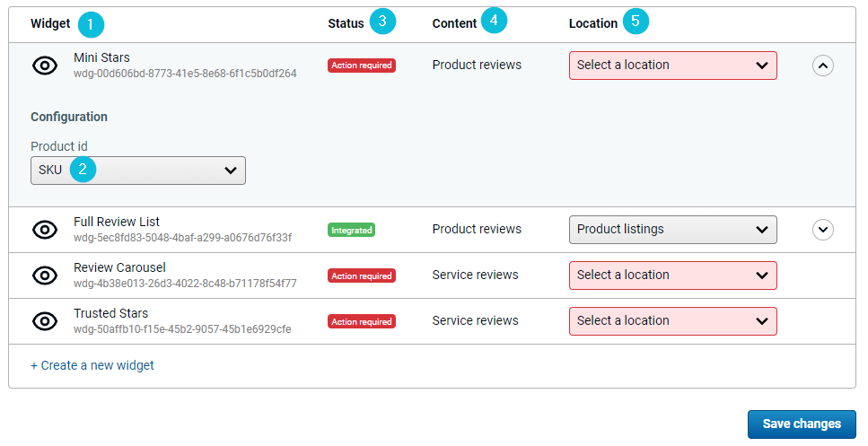The width and height of the screenshot is (868, 446).
Task: Click the numbered marker 5 beside Location
Action: [635, 22]
